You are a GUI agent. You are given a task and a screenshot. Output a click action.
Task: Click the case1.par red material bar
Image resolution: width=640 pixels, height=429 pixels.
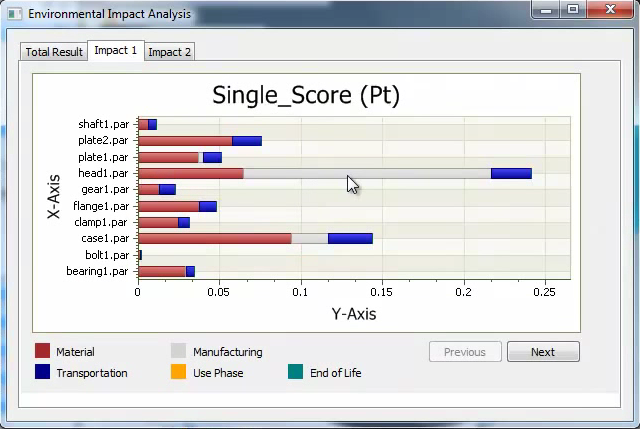[x=214, y=239]
